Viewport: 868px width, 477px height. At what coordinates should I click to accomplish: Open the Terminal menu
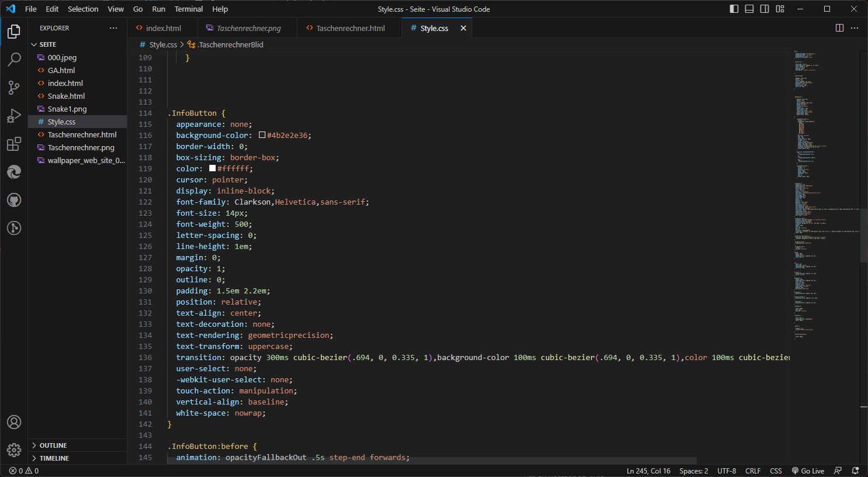[x=188, y=9]
